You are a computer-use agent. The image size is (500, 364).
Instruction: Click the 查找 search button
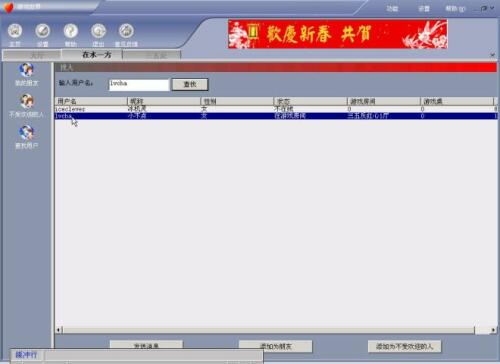click(x=190, y=84)
